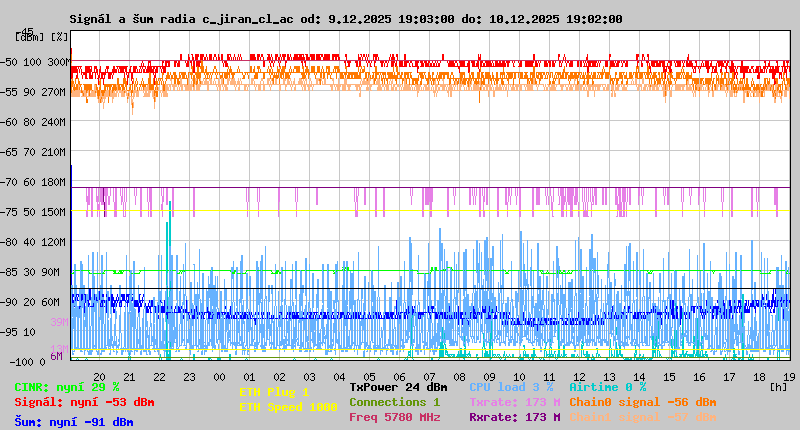The height and width of the screenshot is (430, 800).
Task: Click the yellow ETH Plug 1 label
Action: tap(274, 392)
